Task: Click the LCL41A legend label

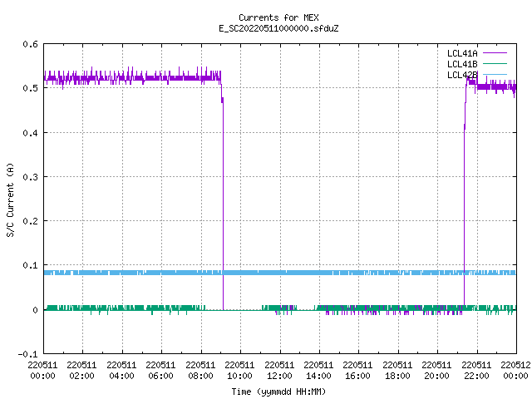Action: point(462,53)
